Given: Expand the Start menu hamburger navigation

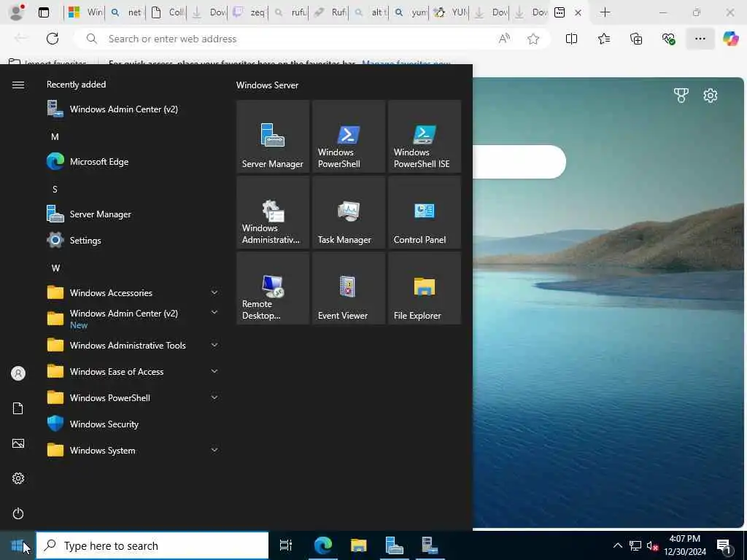Looking at the screenshot, I should pyautogui.click(x=18, y=85).
